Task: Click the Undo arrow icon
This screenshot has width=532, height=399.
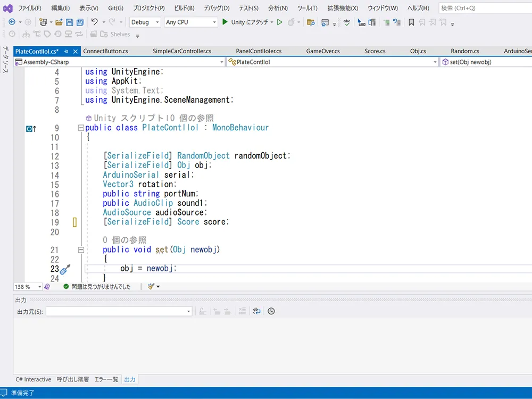Action: click(x=94, y=22)
